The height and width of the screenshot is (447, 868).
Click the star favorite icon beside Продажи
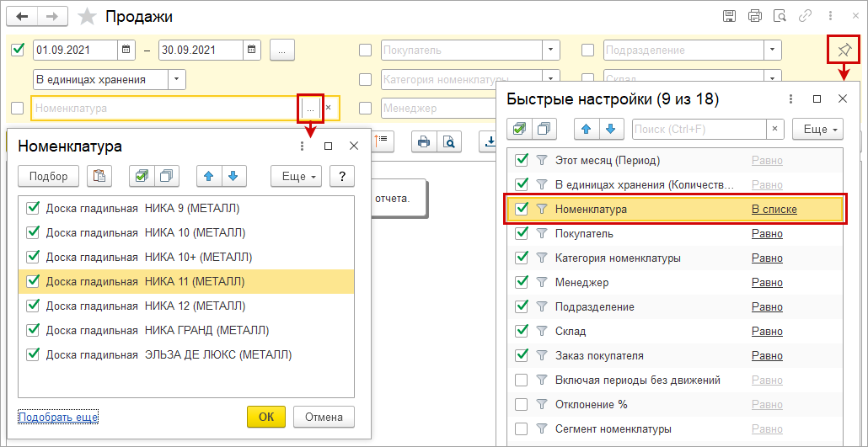pos(87,16)
